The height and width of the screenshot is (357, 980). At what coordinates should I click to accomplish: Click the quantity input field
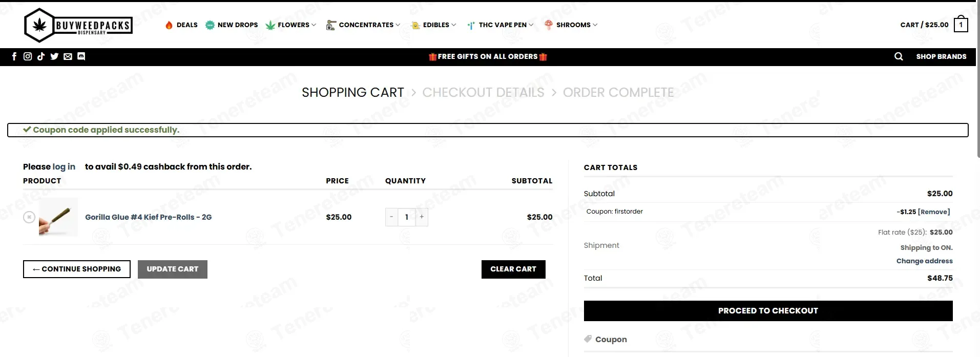(407, 217)
